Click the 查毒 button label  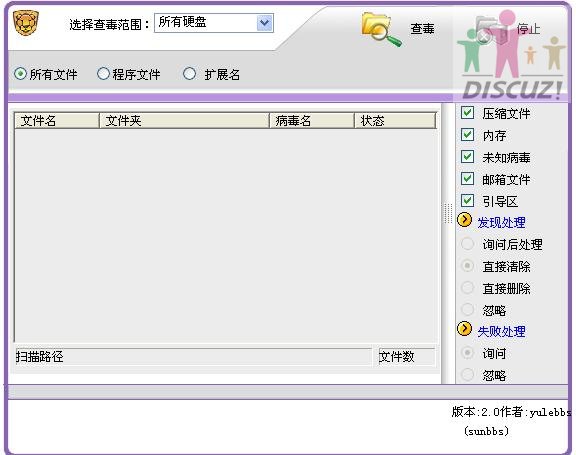422,29
